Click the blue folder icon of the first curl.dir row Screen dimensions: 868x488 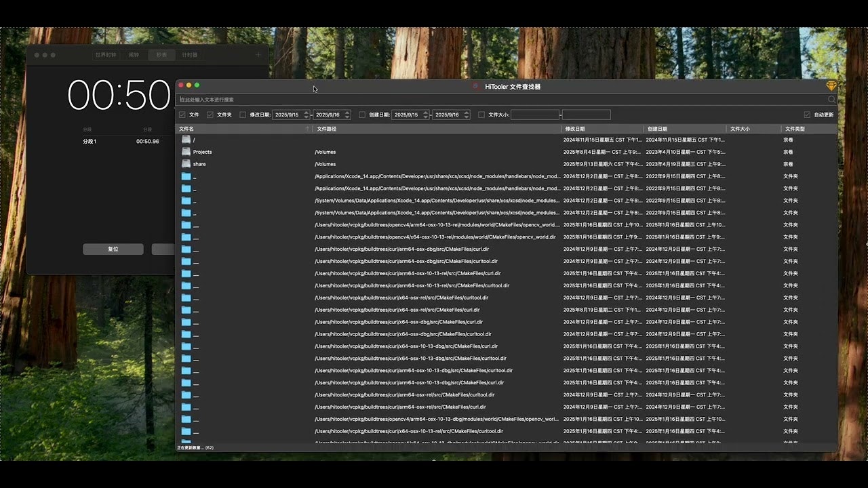186,249
